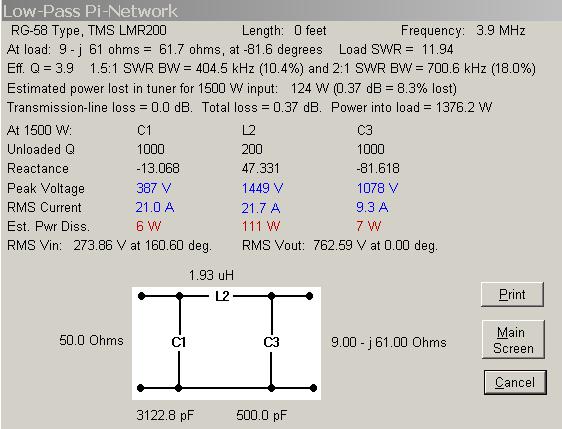Return via the Main Screen button
Image resolution: width=562 pixels, height=429 pixels.
[513, 340]
